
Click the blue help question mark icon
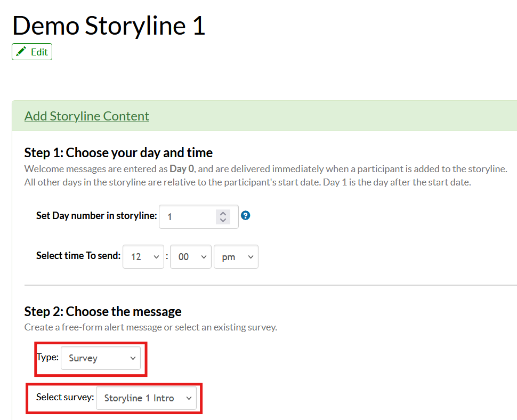(245, 216)
